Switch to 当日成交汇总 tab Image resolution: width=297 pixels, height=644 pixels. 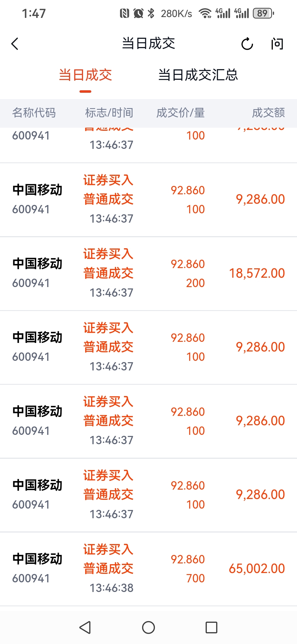(x=198, y=75)
